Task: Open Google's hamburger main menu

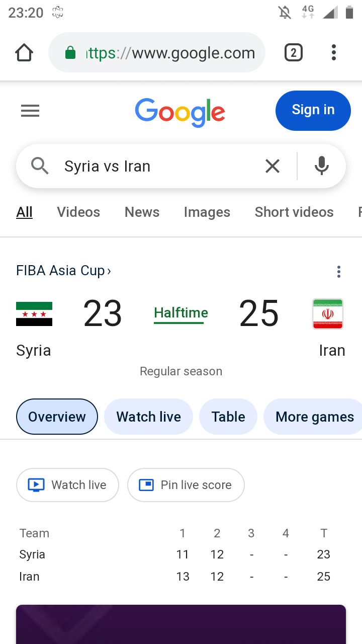Action: (x=30, y=111)
